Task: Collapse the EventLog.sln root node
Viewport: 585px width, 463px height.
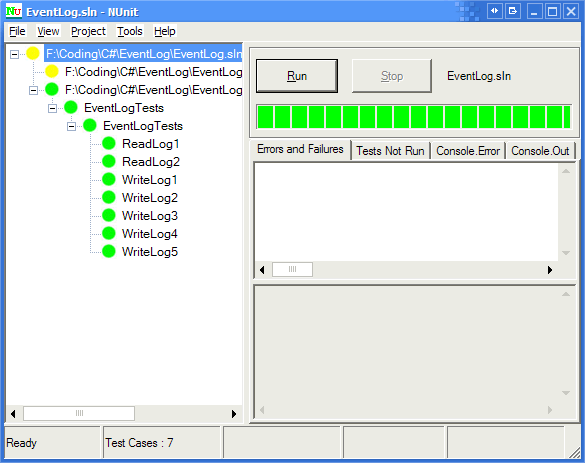Action: click(14, 54)
